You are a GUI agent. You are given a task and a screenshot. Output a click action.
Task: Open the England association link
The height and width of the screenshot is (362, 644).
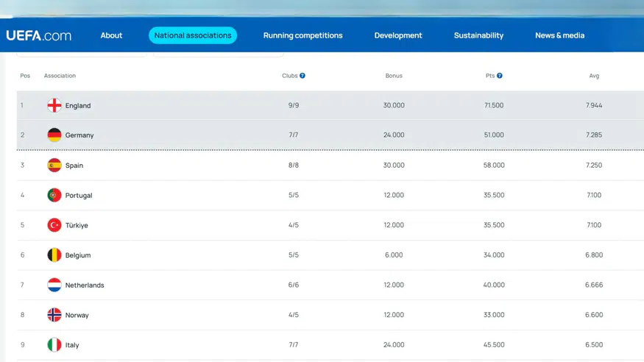point(78,105)
